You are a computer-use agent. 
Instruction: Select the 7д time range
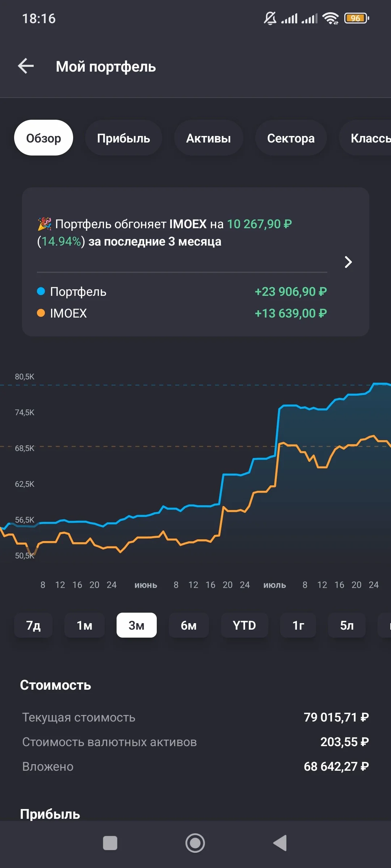click(33, 625)
